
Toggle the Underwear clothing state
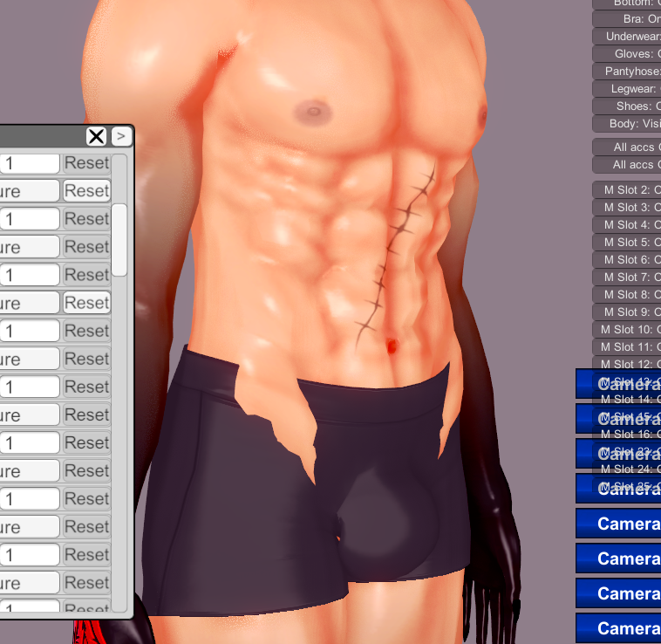point(627,36)
